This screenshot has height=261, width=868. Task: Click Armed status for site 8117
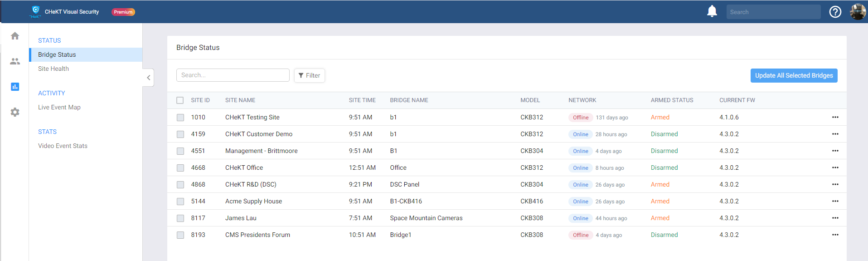click(660, 218)
